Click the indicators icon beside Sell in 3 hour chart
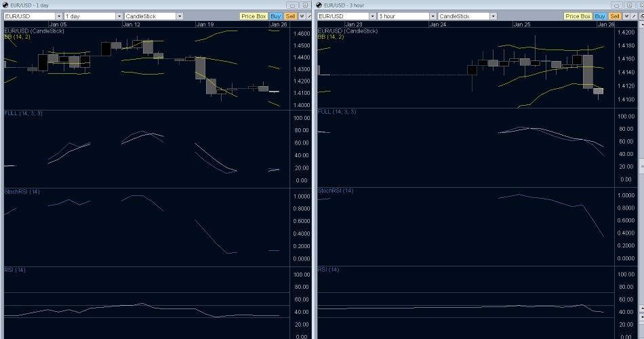644x339 pixels. point(626,16)
